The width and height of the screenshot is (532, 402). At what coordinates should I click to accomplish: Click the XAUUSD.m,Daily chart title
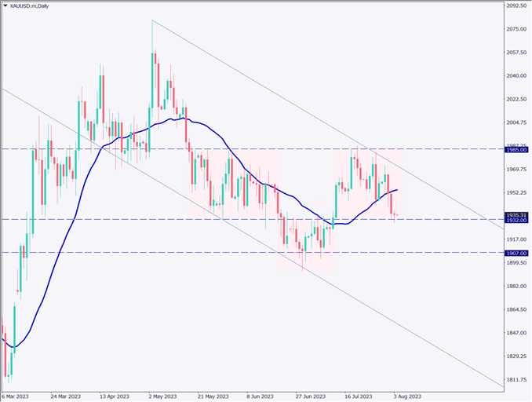(x=36, y=6)
